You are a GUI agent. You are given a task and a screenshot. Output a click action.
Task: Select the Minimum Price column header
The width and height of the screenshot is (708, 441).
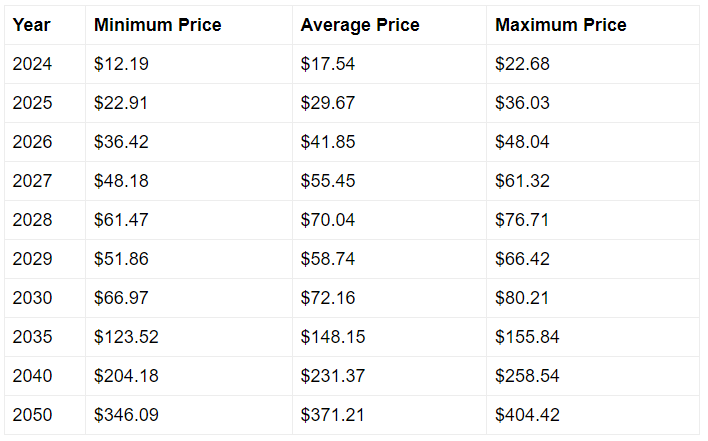[189, 25]
